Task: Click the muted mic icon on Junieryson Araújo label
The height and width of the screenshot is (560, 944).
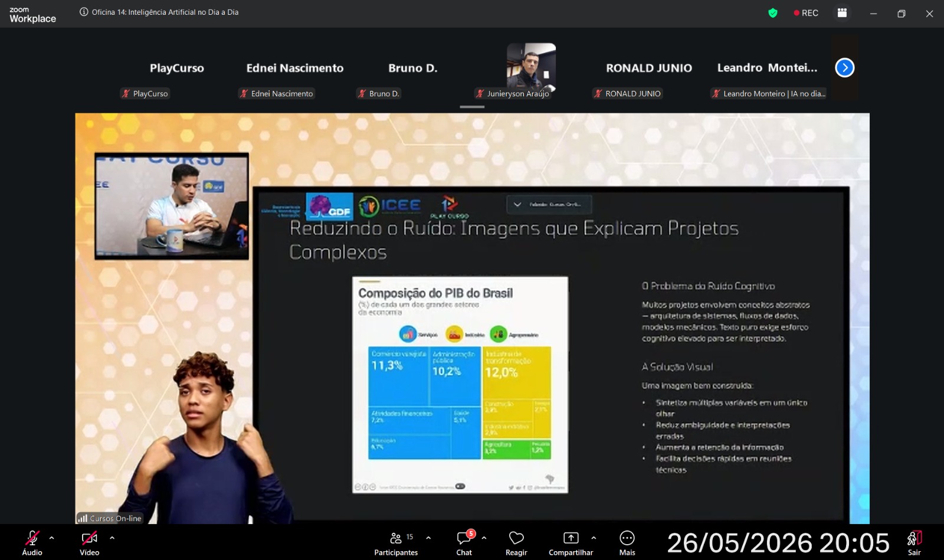Action: 480,93
